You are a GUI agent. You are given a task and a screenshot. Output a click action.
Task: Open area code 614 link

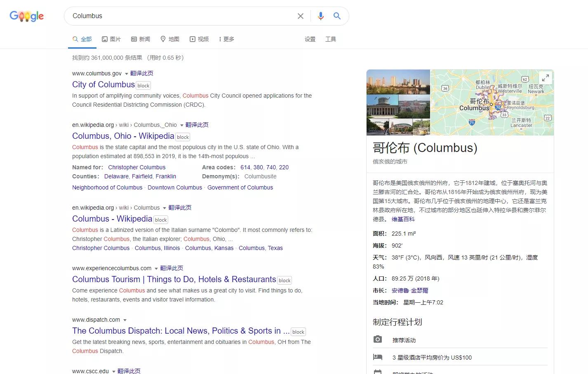click(x=245, y=167)
